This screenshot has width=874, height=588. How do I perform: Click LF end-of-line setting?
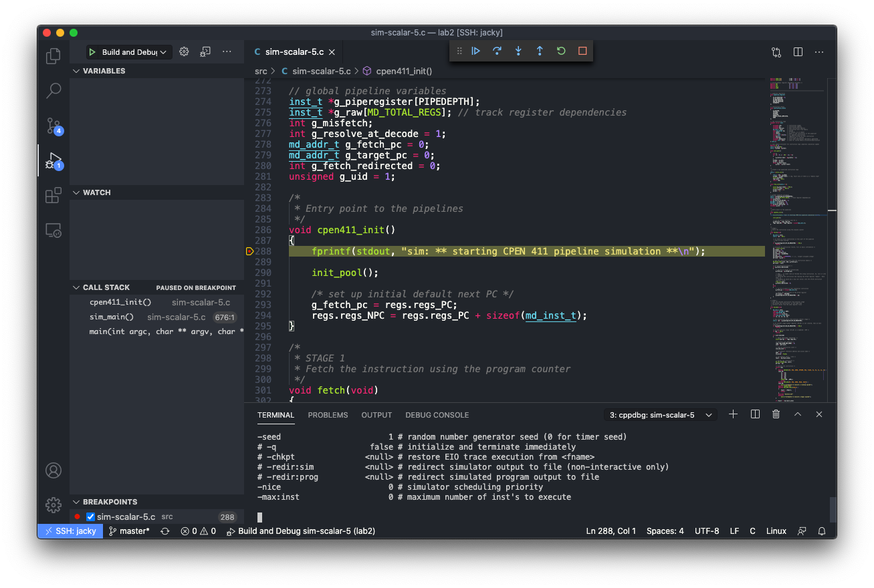click(734, 531)
